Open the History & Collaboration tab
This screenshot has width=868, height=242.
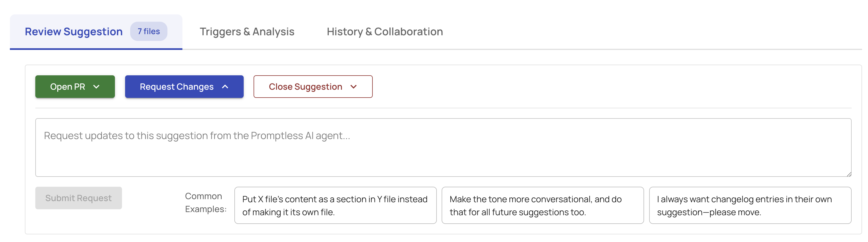385,32
